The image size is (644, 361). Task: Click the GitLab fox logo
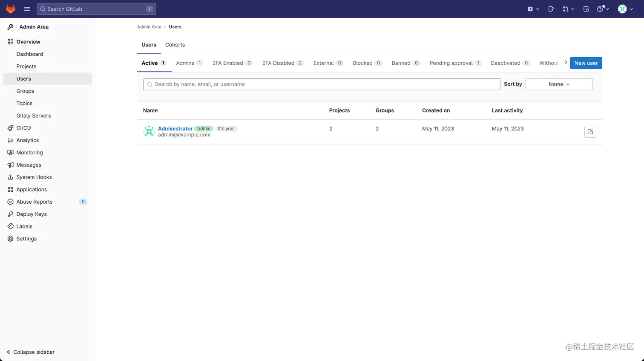[11, 9]
